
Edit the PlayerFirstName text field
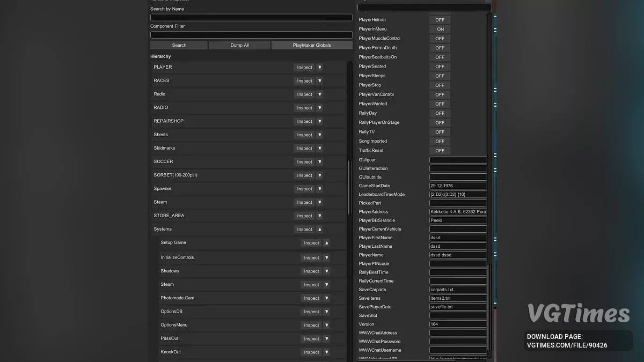coord(457,238)
